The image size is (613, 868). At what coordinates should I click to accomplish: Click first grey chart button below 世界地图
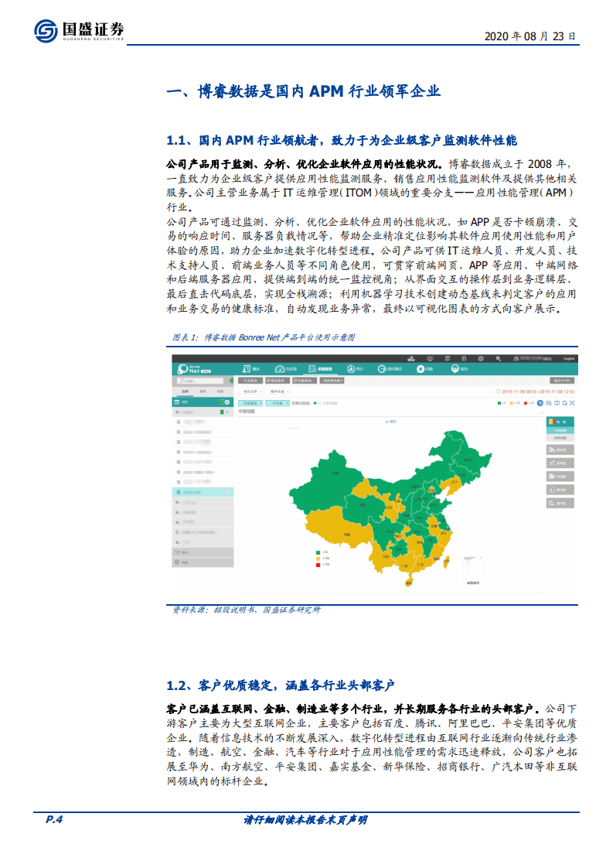click(x=560, y=449)
